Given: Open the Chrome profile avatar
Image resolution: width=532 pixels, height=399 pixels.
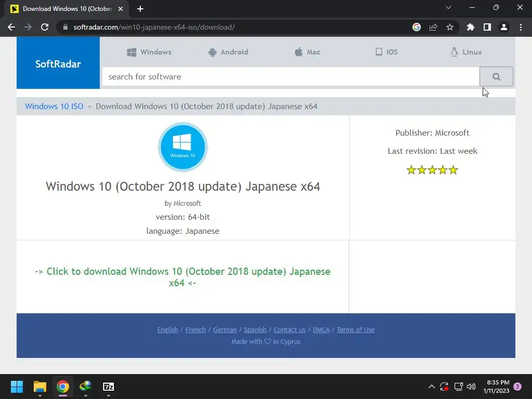Looking at the screenshot, I should point(504,27).
